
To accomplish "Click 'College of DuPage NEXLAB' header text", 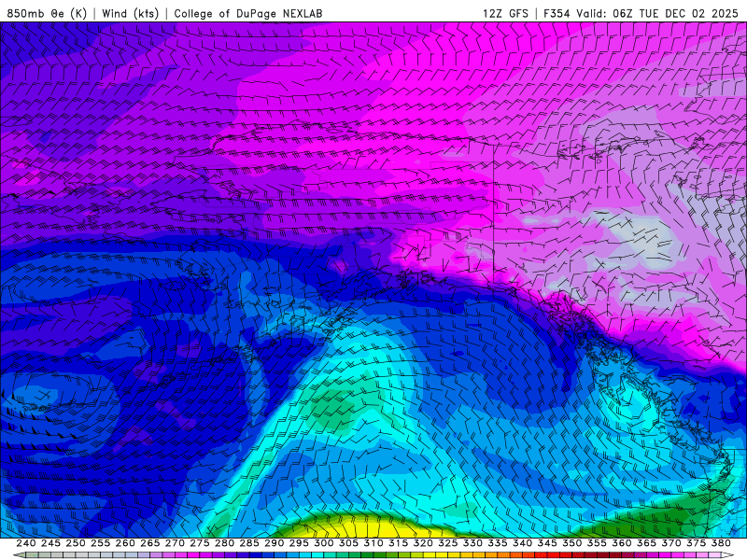I will click(248, 13).
